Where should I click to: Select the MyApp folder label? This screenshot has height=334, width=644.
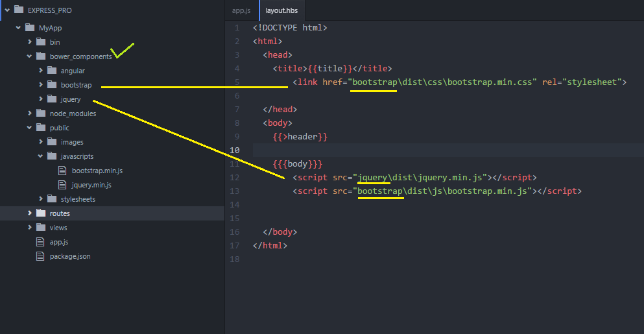pos(50,28)
